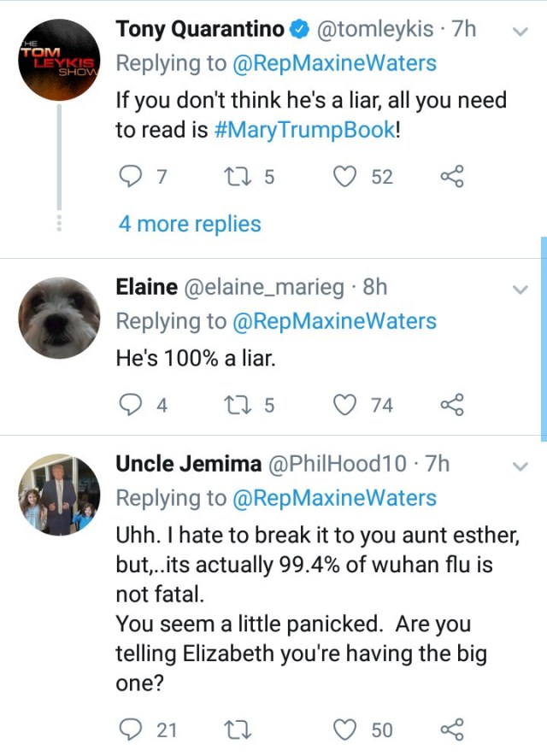Like Uncle Jemima's tweet

pos(344,729)
